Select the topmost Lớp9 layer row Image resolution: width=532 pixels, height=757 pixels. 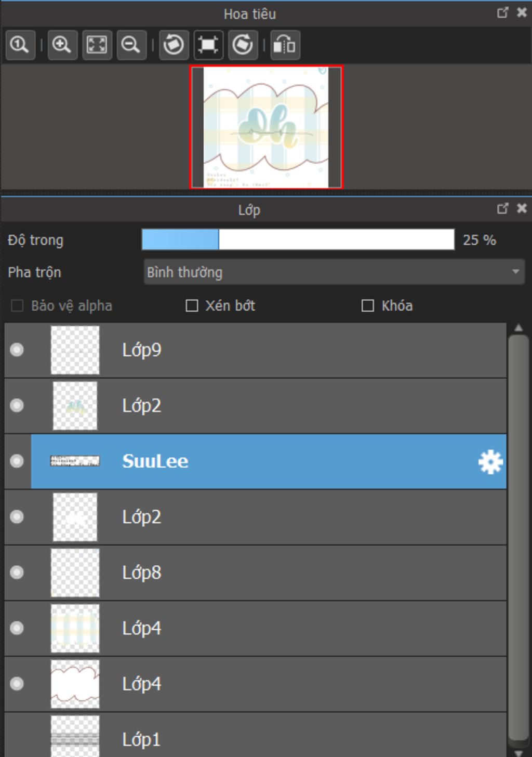coord(255,350)
